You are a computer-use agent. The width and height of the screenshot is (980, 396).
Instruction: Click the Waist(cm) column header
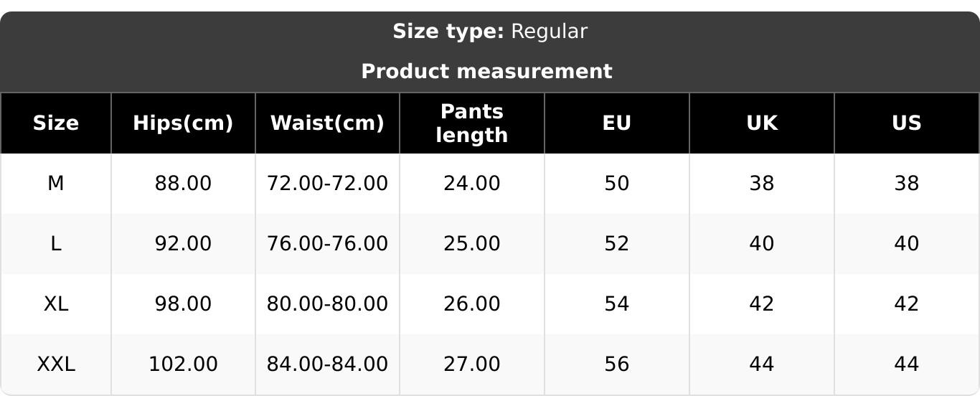327,123
